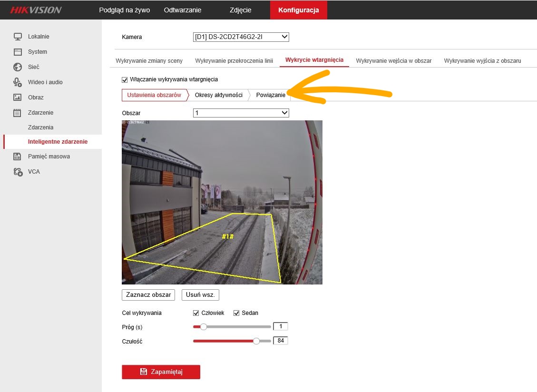This screenshot has width=537, height=392.
Task: Click the System window icon in sidebar
Action: (18, 52)
